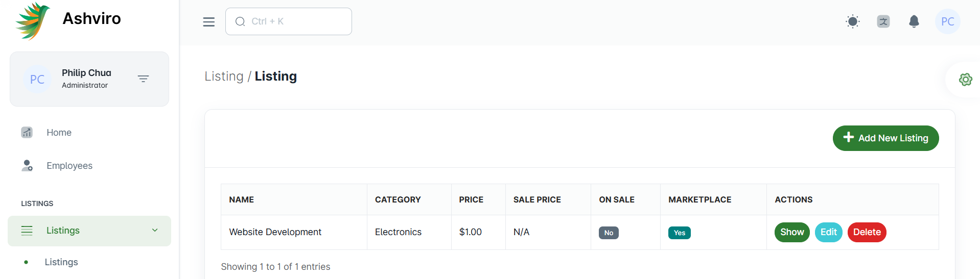Screen dimensions: 980x279
Task: Open language translation icon
Action: tap(883, 21)
